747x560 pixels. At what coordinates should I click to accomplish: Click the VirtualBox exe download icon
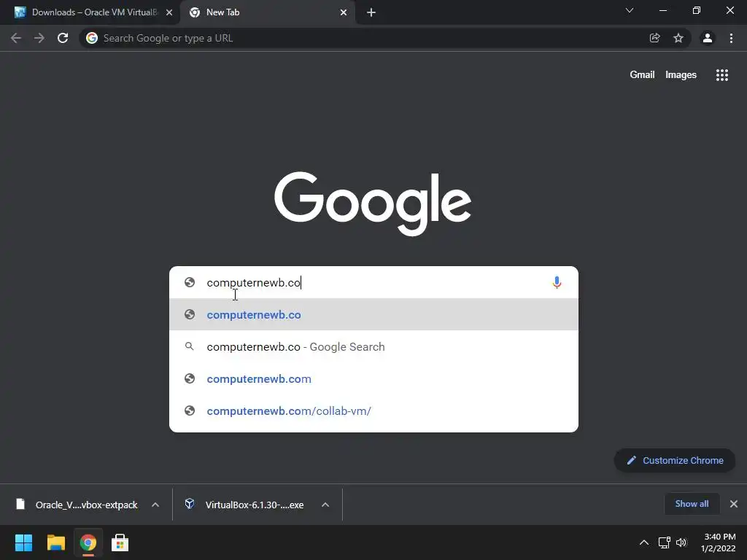(190, 504)
